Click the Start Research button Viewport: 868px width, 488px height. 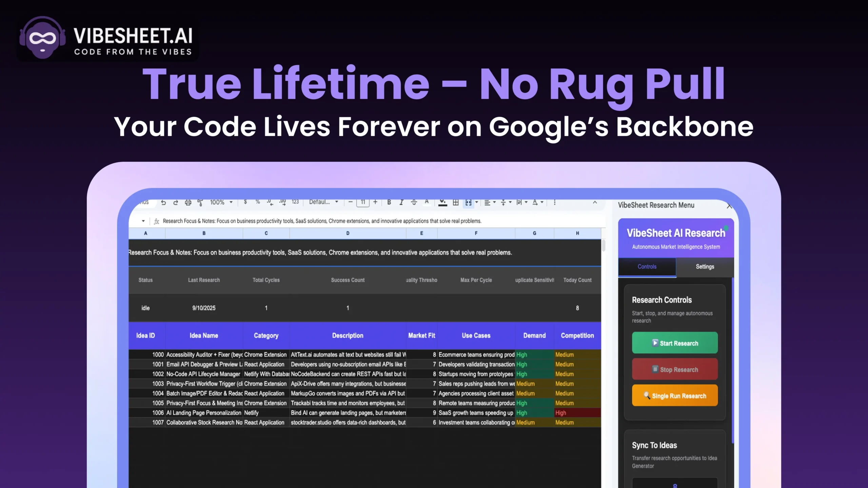674,343
